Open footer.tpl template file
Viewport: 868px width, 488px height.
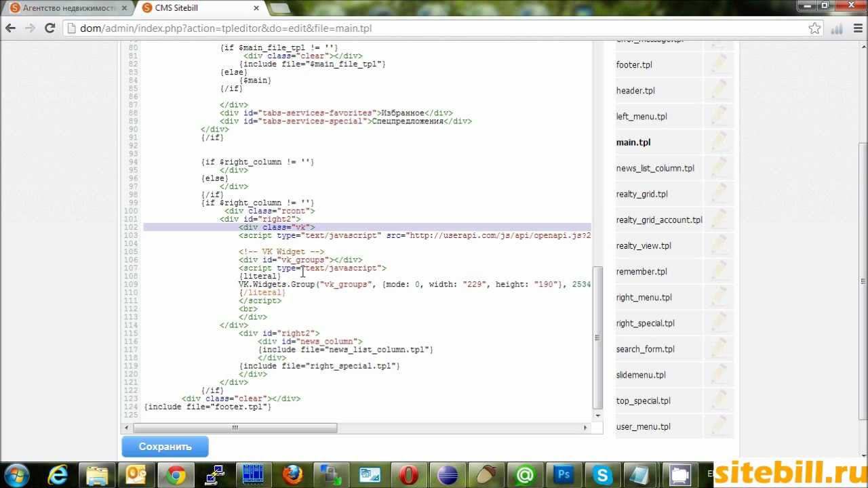point(634,65)
